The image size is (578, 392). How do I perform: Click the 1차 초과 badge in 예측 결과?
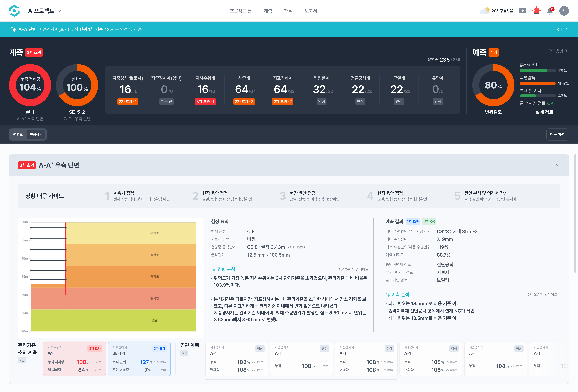click(x=413, y=221)
